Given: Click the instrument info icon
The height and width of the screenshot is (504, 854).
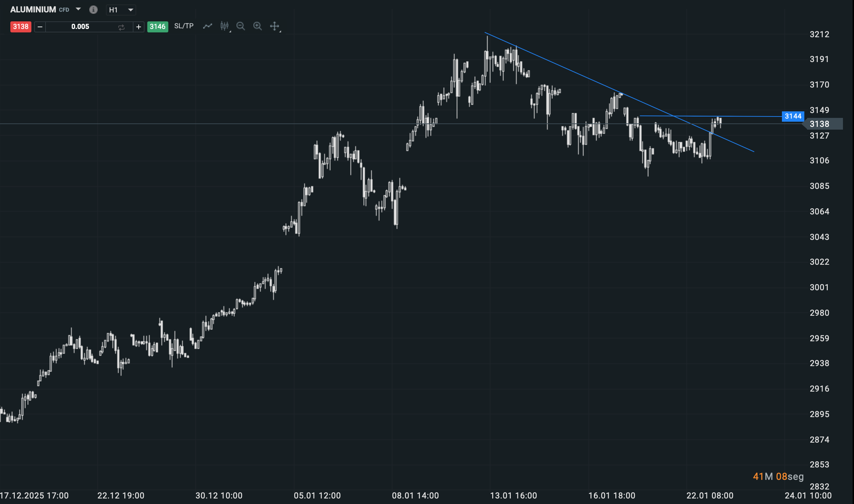Looking at the screenshot, I should [x=93, y=10].
